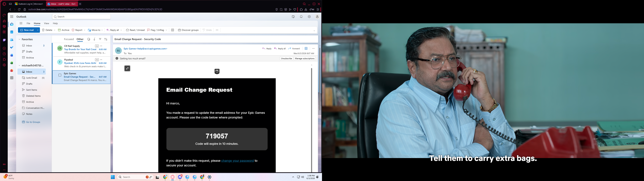Expand the ribbon options chevron

pyautogui.click(x=314, y=31)
